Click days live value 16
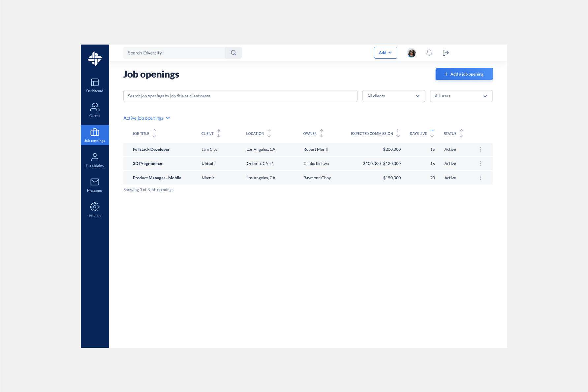Viewport: 588px width, 392px height. pyautogui.click(x=432, y=164)
